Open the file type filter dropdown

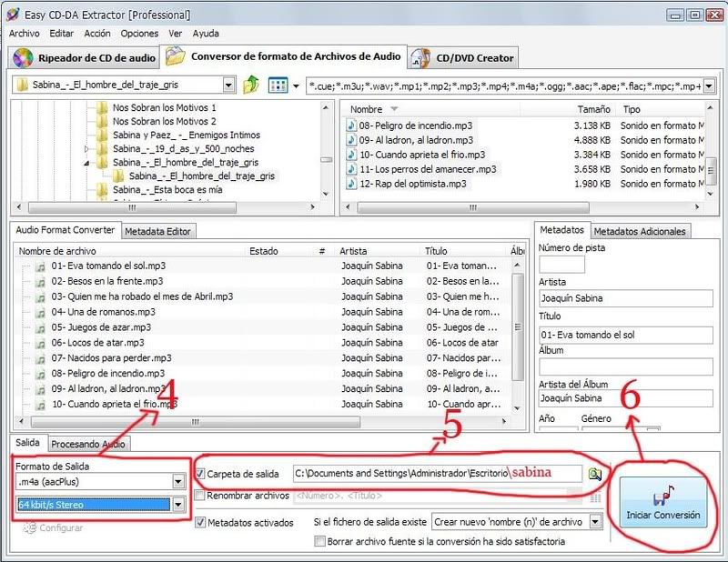click(x=709, y=85)
